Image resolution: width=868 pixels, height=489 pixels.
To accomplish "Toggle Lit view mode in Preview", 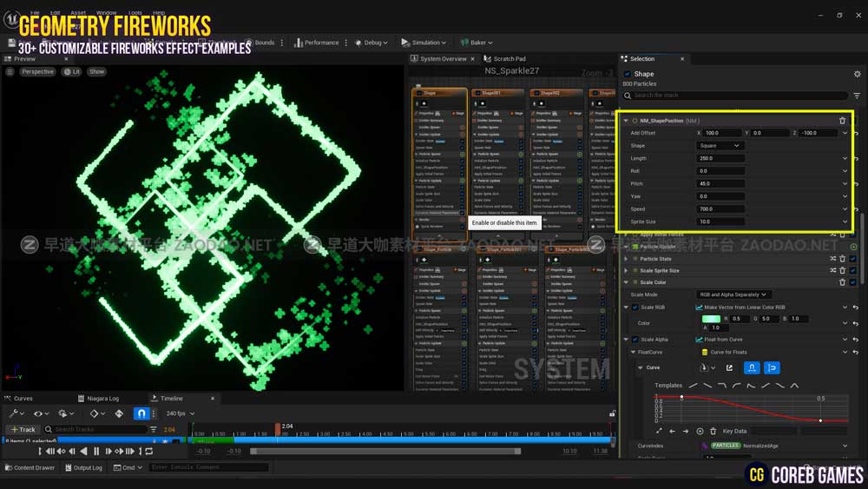I will (72, 71).
